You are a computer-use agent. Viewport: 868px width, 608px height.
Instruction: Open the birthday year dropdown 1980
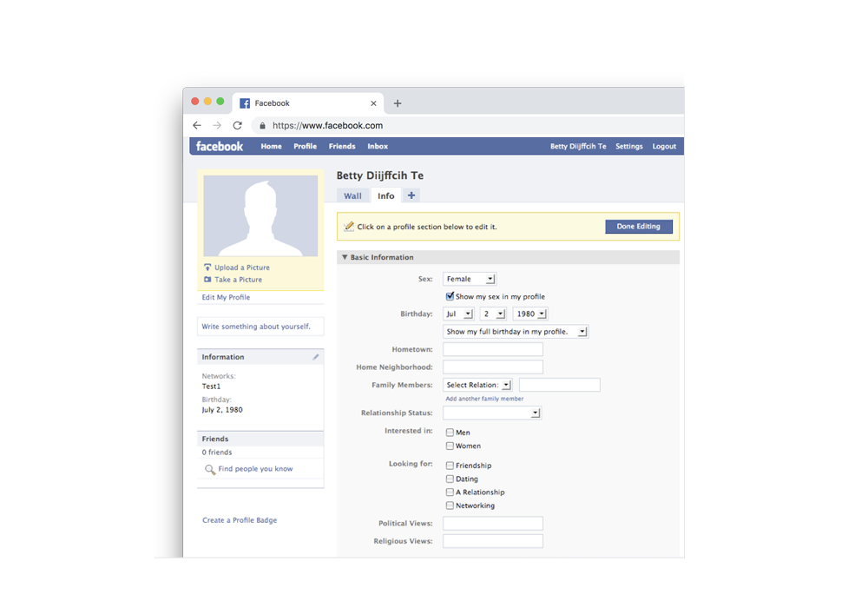click(x=530, y=314)
